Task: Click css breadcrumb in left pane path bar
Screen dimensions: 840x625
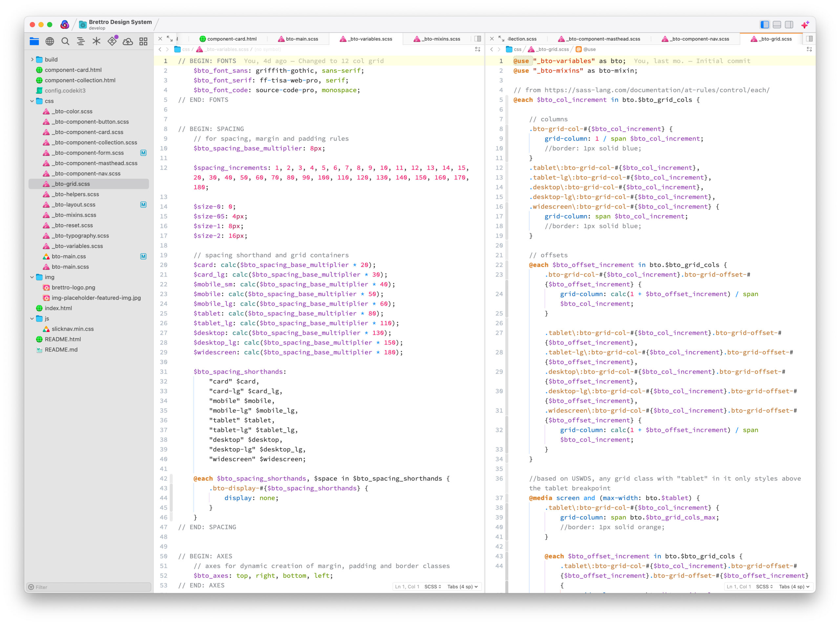Action: (x=182, y=49)
